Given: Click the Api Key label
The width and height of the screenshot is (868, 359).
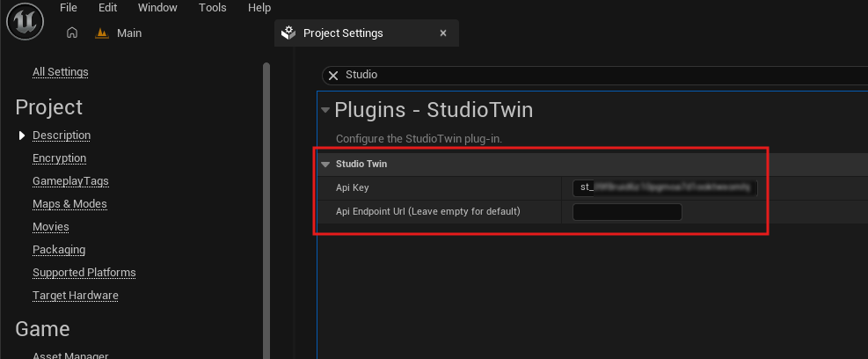Looking at the screenshot, I should click(352, 187).
